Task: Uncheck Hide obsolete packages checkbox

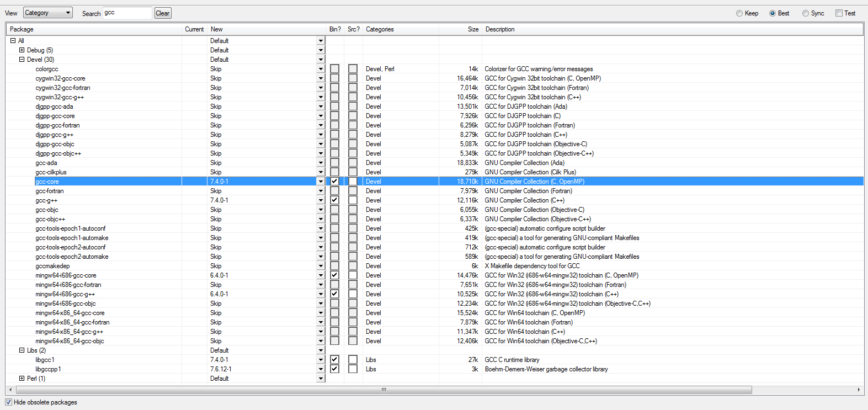Action: [x=9, y=402]
